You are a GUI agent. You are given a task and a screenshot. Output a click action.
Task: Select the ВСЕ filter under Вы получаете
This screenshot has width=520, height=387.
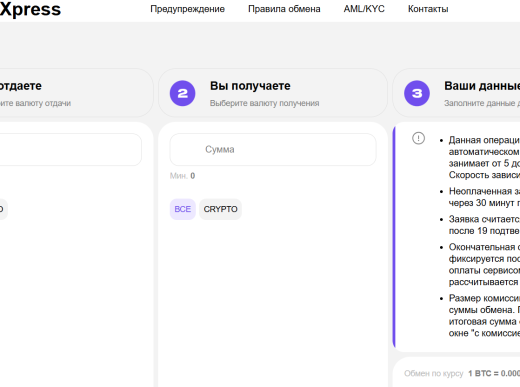[x=183, y=209]
